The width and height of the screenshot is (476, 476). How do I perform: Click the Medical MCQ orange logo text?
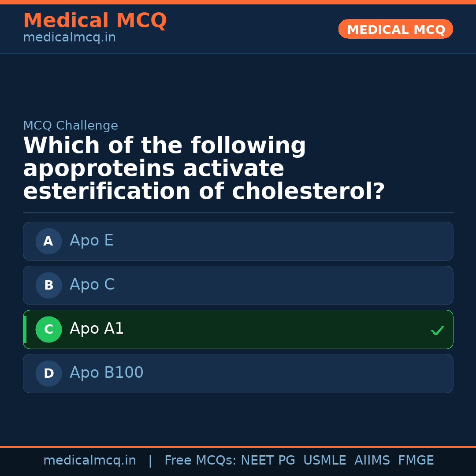point(95,20)
